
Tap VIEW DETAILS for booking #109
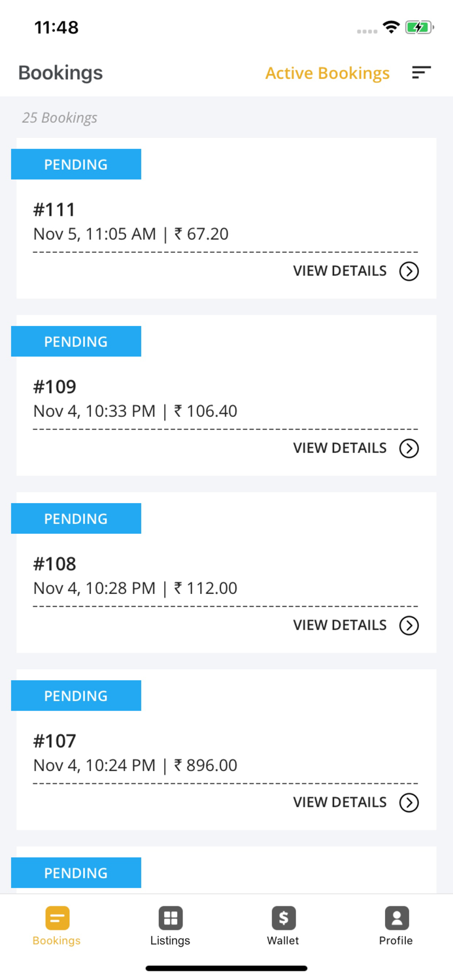339,448
